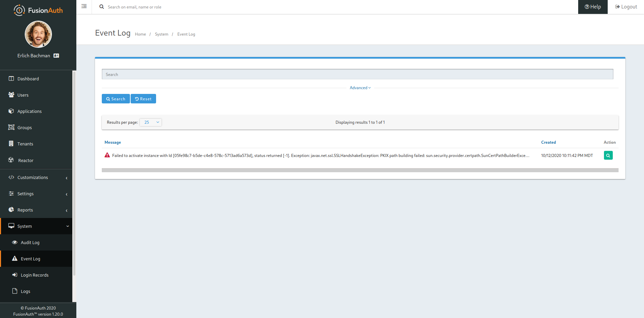This screenshot has height=318, width=644.
Task: Collapse the sidebar with hamburger toggle
Action: pos(83,6)
